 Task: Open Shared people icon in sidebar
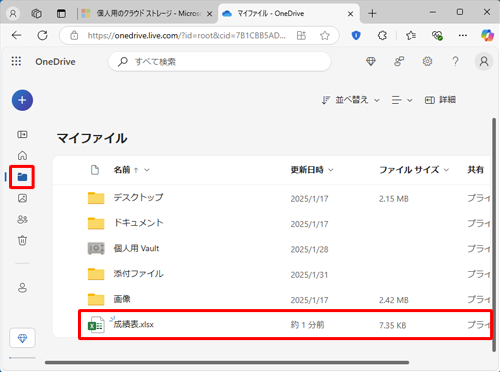click(x=22, y=219)
